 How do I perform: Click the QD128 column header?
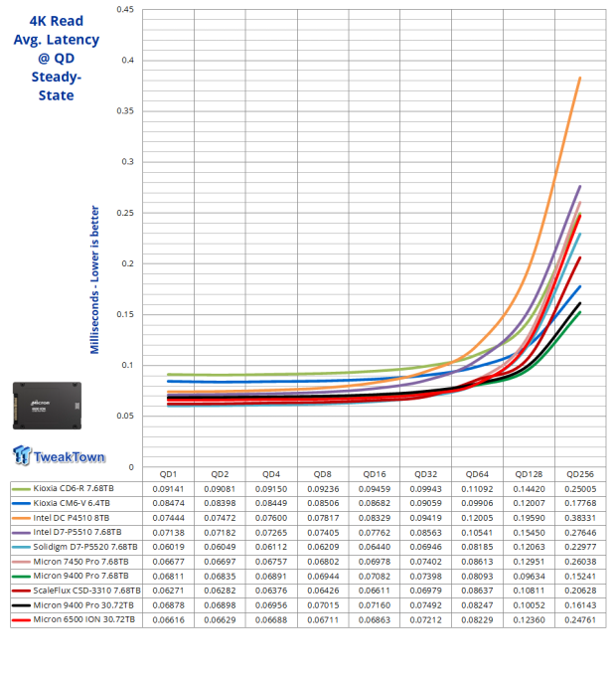click(529, 474)
